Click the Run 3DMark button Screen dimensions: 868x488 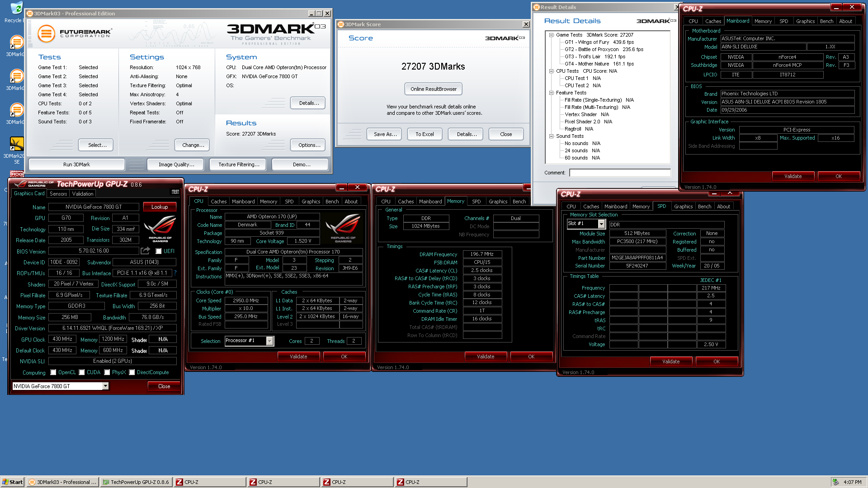76,164
